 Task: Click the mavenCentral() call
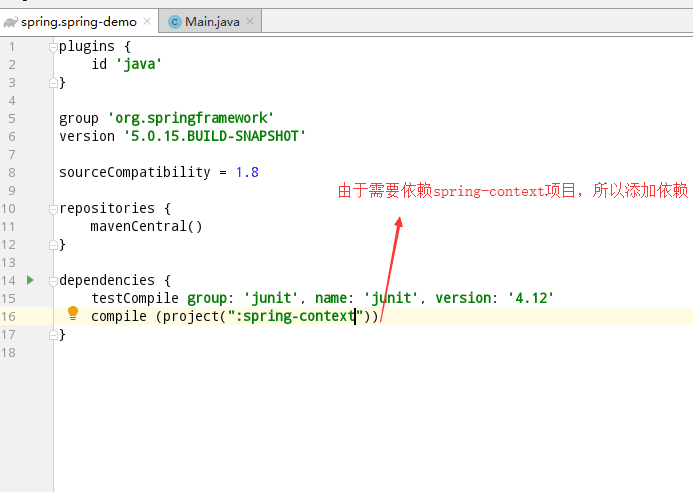(146, 226)
